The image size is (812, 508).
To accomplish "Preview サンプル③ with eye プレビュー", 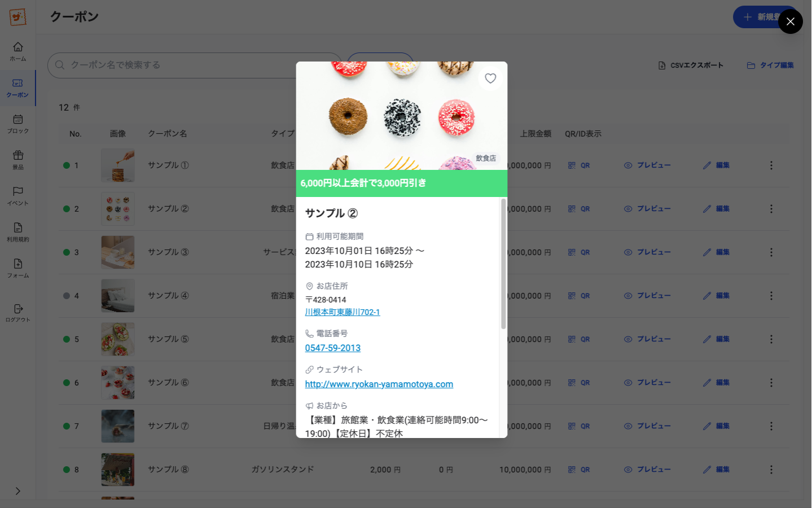I will [647, 252].
